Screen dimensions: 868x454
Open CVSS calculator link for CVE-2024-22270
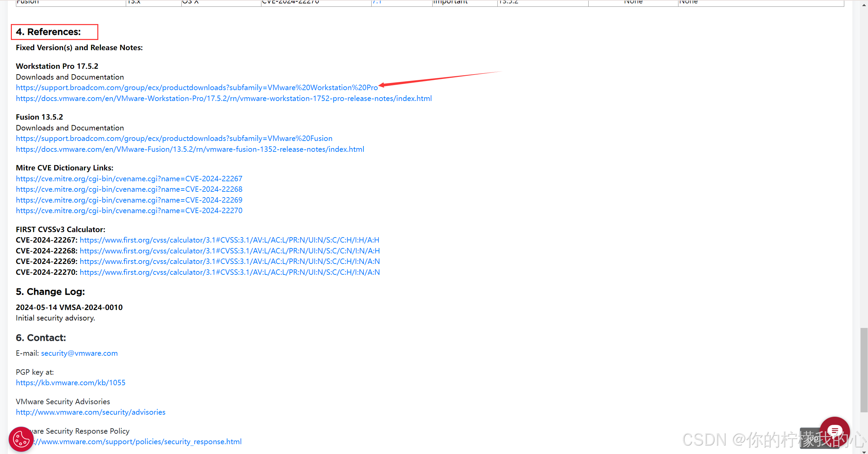tap(230, 272)
